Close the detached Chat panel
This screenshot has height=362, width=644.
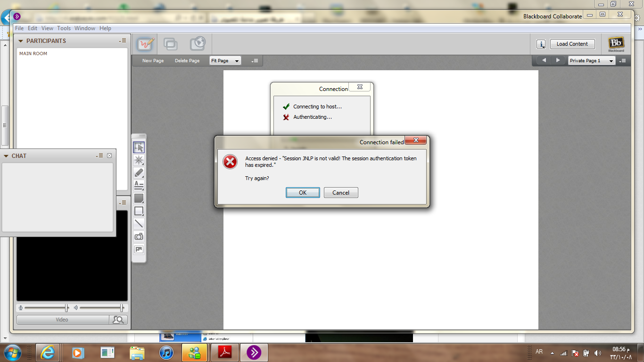coord(109,156)
